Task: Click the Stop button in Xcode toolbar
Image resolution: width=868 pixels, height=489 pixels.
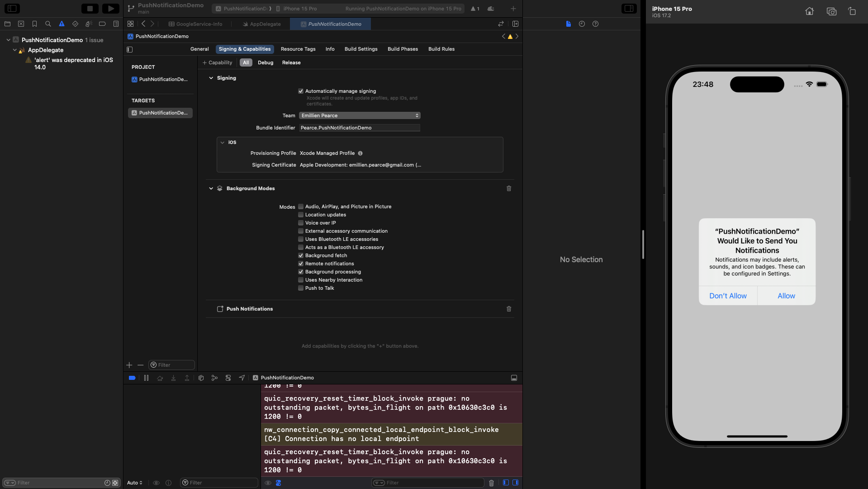Action: point(90,9)
